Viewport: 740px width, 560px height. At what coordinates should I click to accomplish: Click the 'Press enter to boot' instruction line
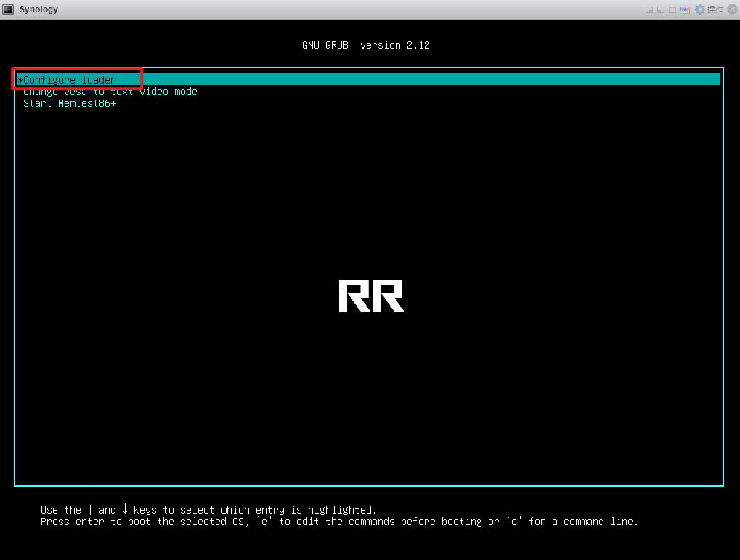(x=339, y=522)
